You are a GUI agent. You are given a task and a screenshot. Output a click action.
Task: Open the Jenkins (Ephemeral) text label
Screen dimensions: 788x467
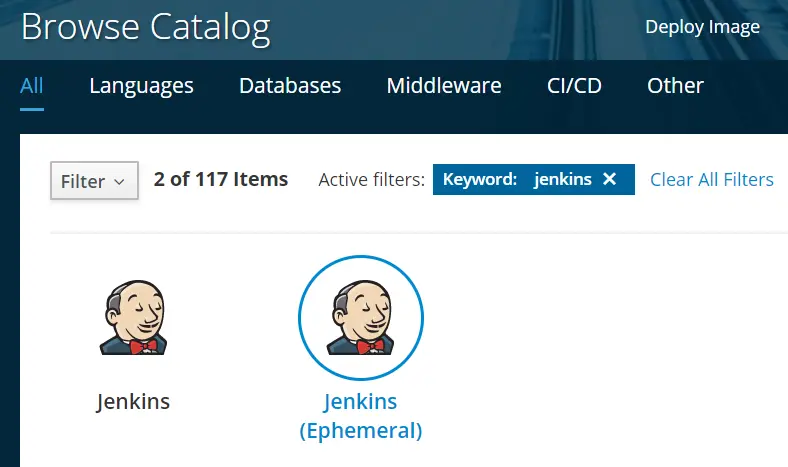(x=361, y=416)
